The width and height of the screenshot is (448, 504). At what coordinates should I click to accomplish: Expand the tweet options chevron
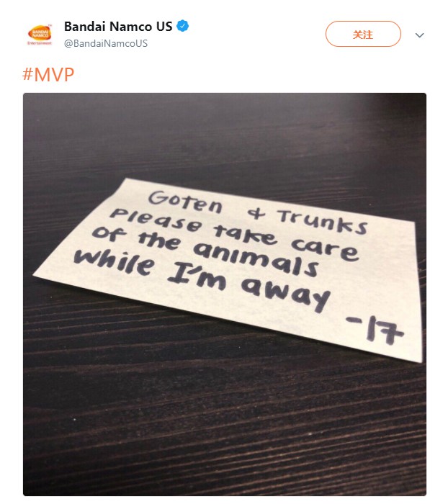pos(419,35)
